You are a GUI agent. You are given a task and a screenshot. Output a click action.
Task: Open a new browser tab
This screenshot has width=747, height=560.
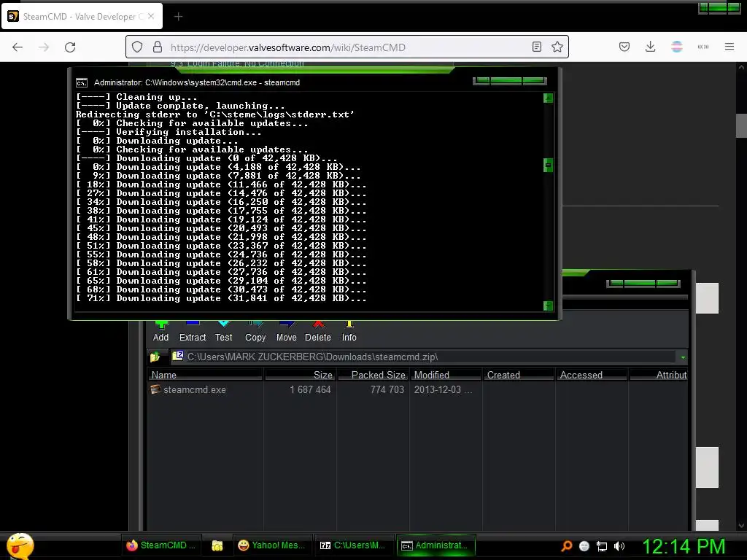pos(178,17)
